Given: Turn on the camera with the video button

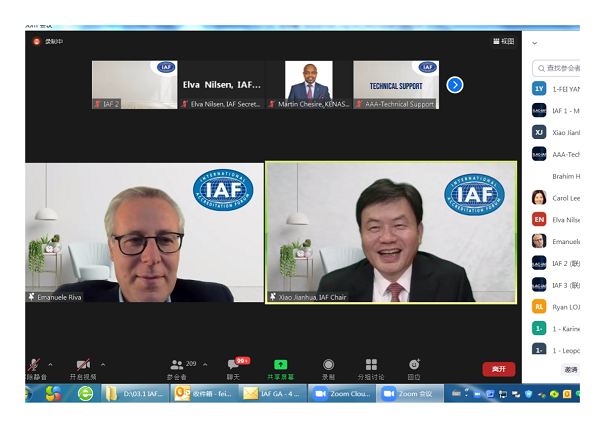Looking at the screenshot, I should pyautogui.click(x=83, y=366).
